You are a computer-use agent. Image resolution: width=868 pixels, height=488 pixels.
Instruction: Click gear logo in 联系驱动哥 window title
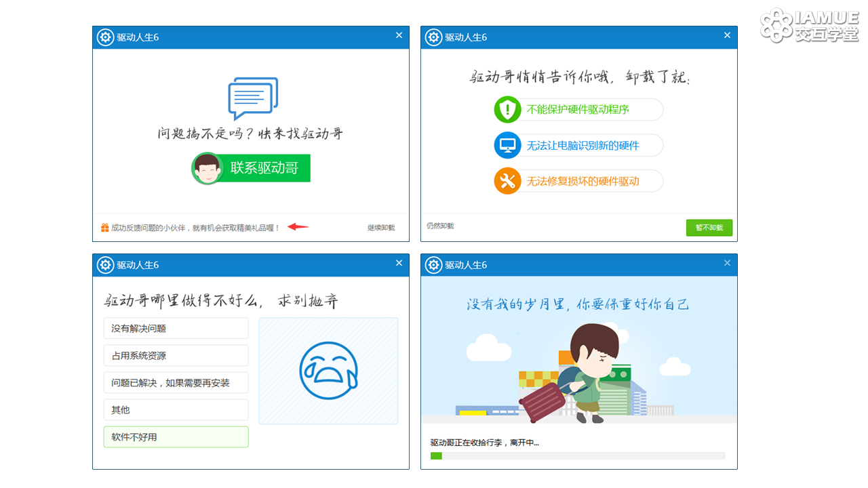click(x=105, y=37)
